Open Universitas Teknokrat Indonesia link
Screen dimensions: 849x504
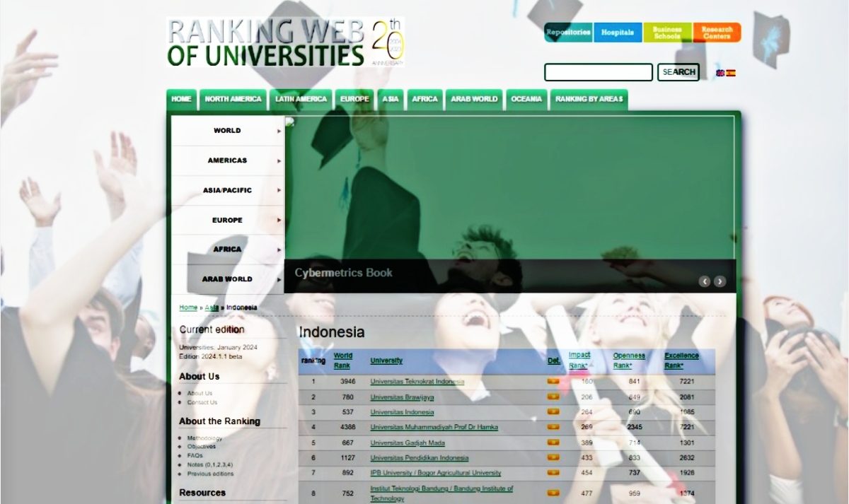click(x=417, y=382)
